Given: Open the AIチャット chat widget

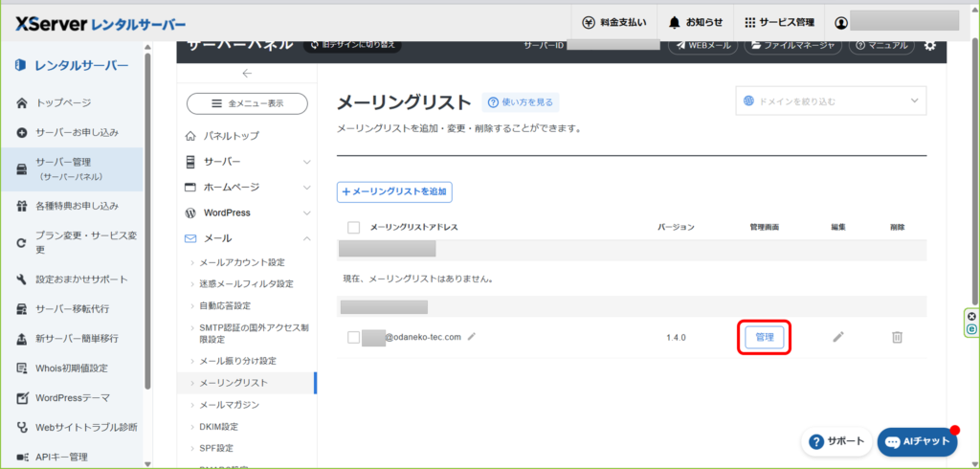Looking at the screenshot, I should [917, 441].
